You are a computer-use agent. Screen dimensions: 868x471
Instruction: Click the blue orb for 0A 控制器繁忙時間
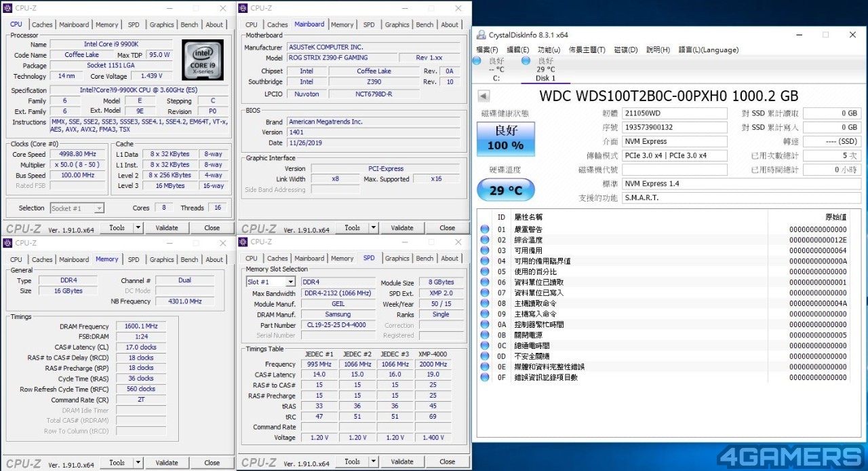point(485,324)
